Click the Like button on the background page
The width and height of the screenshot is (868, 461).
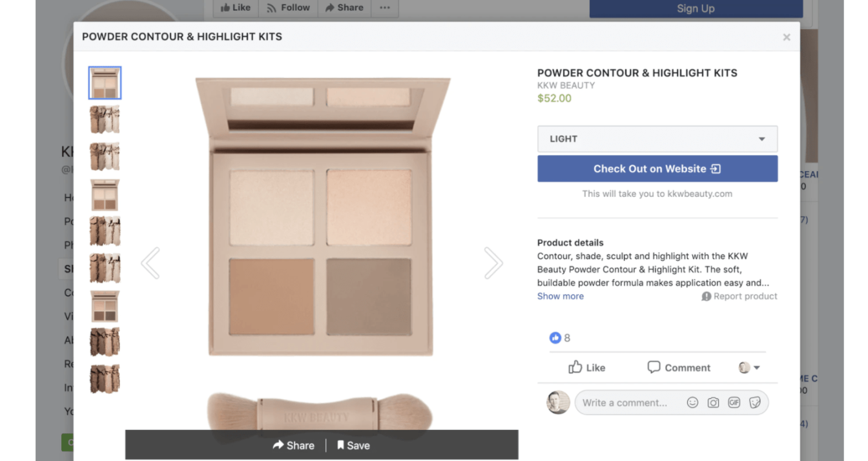click(236, 8)
